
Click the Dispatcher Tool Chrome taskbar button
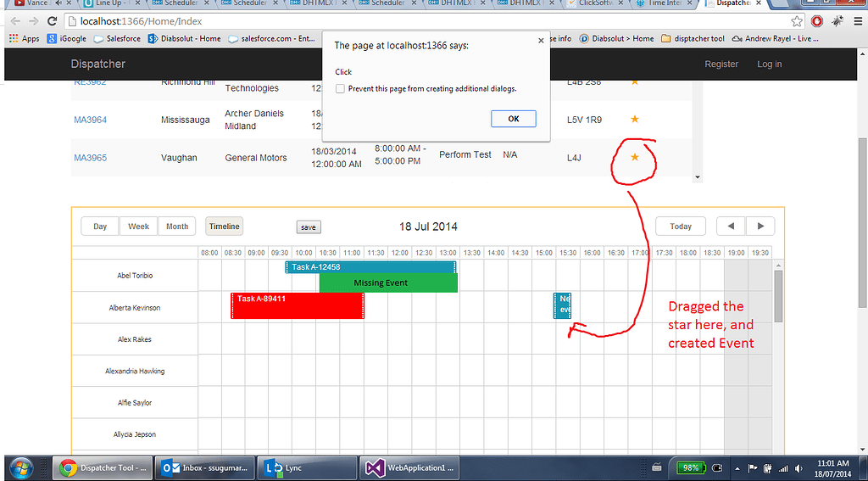pos(103,467)
